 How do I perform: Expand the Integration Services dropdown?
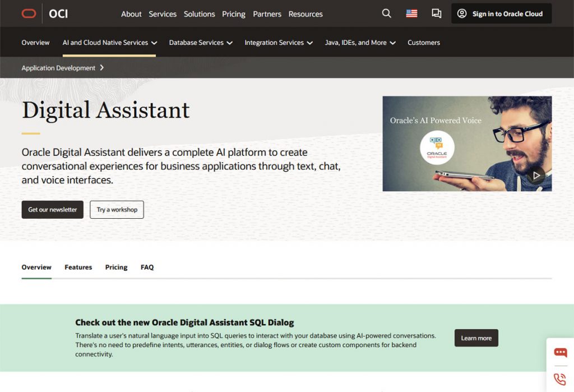coord(278,43)
